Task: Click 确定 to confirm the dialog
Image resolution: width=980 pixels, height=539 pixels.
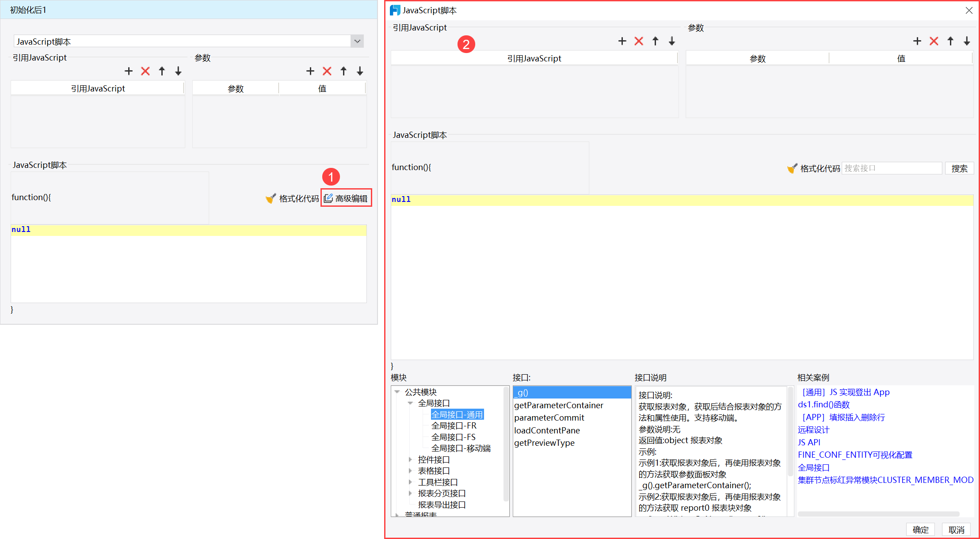Action: pos(920,529)
